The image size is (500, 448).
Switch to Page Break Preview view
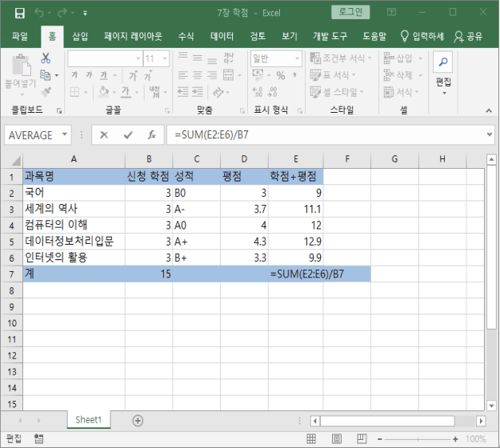pos(360,439)
